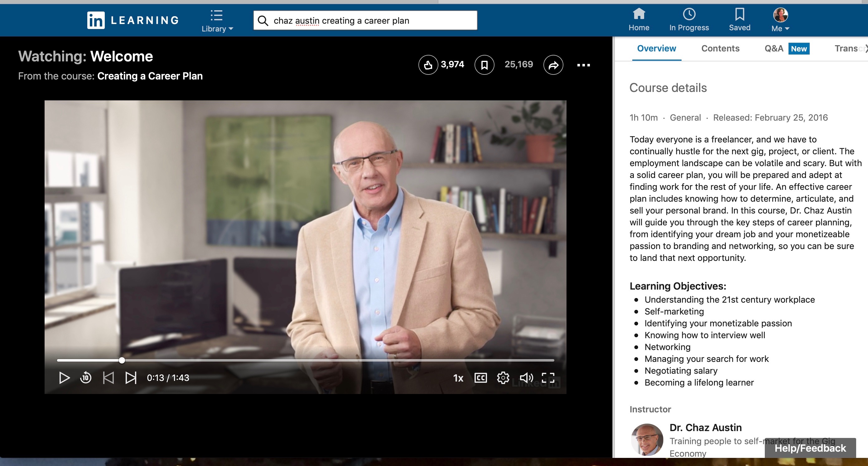Go to the previous video
This screenshot has height=466, width=868.
point(108,377)
